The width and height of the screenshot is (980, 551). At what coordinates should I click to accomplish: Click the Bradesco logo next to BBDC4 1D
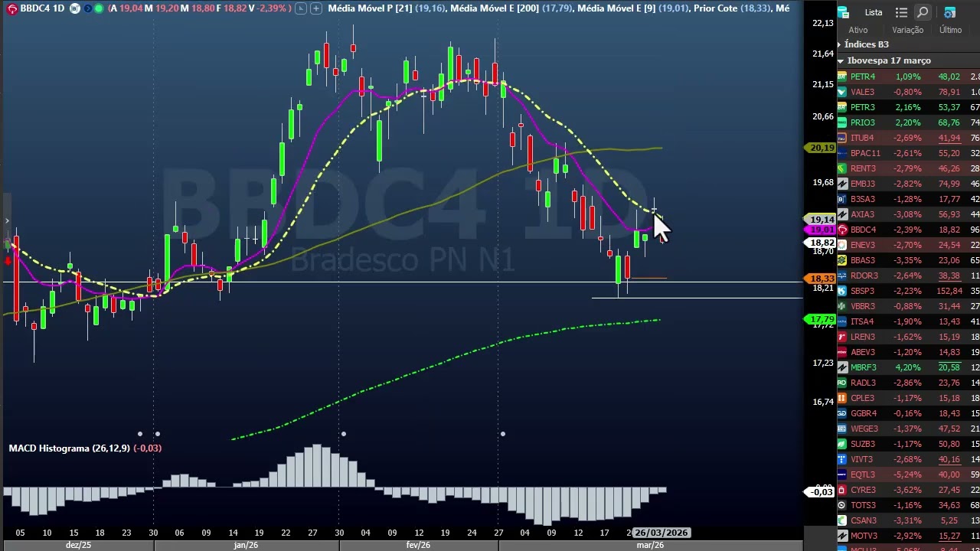point(12,8)
